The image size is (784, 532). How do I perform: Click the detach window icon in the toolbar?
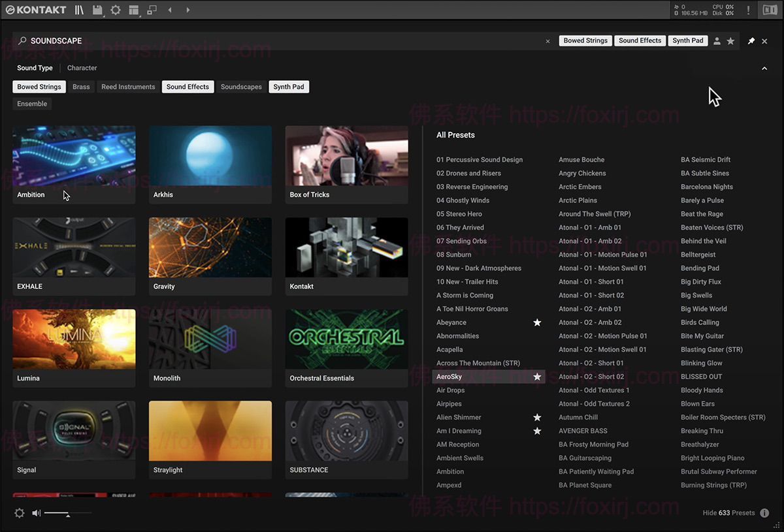152,9
